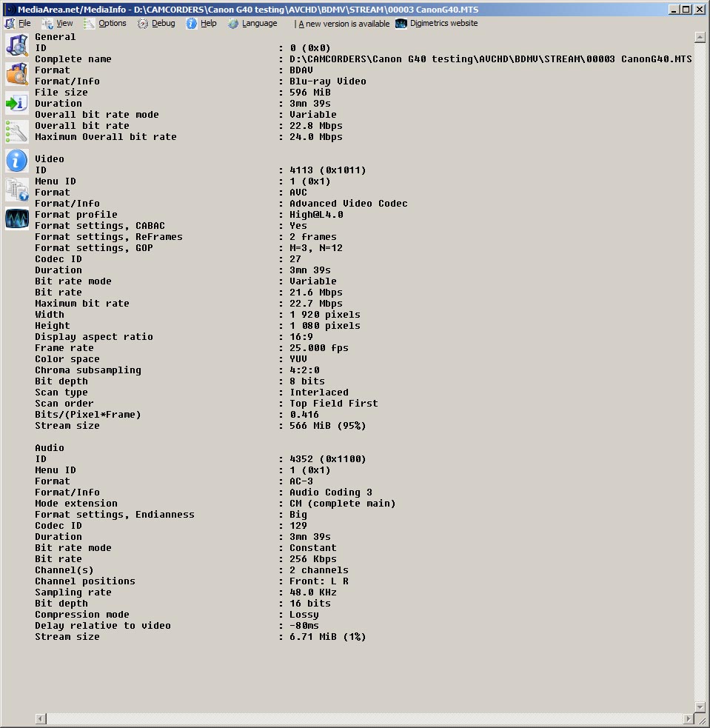Maximize the MediaInfo window
710x728 pixels.
[x=686, y=10]
